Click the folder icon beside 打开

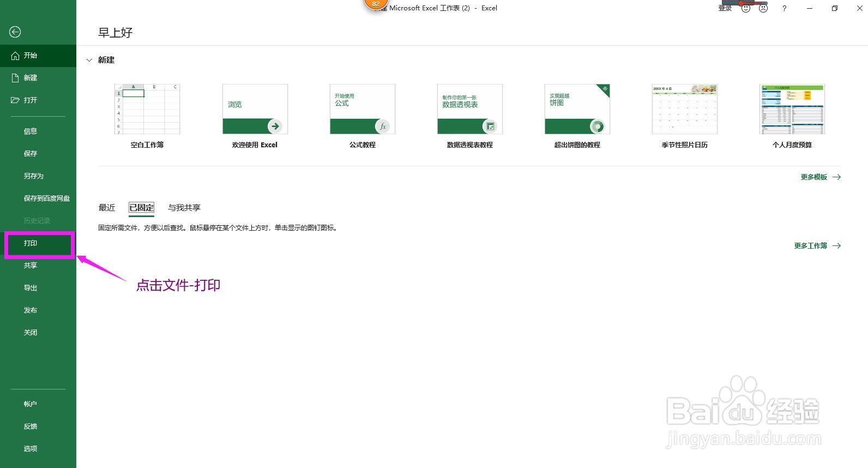pos(15,100)
